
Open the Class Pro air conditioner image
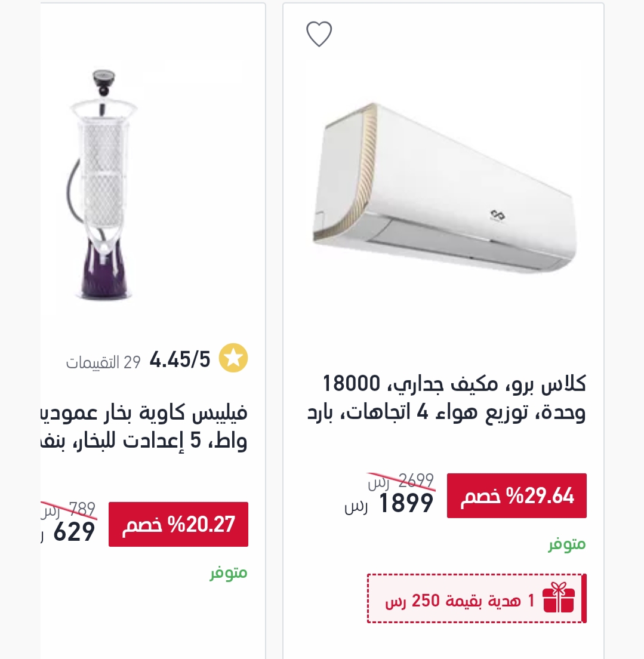coord(444,187)
